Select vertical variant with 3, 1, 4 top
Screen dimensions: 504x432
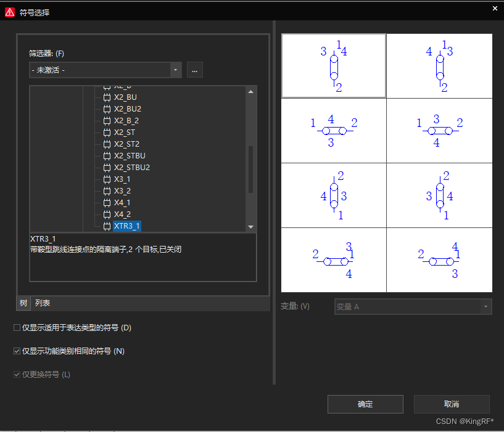coord(334,65)
